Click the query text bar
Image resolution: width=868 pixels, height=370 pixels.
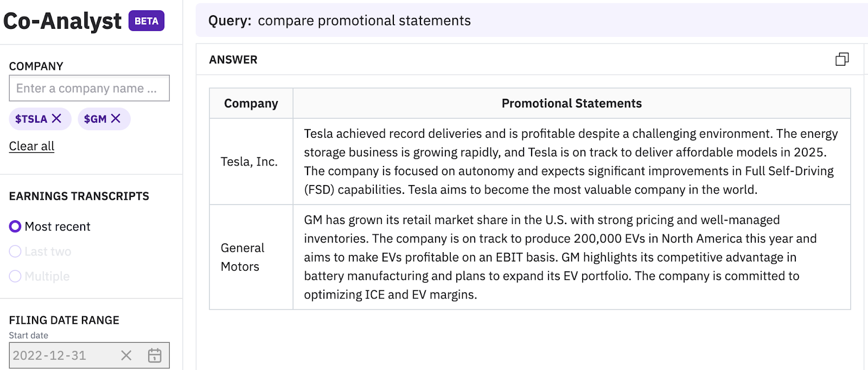pyautogui.click(x=532, y=21)
